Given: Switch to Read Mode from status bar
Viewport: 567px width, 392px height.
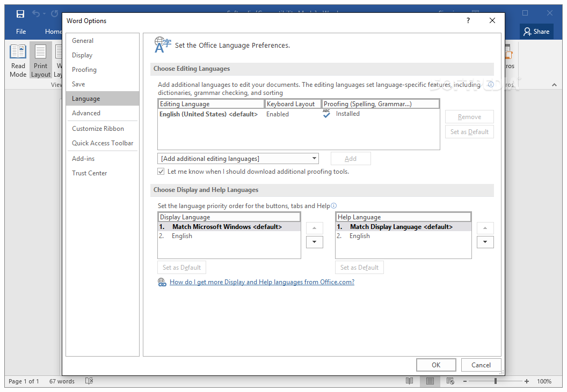Looking at the screenshot, I should click(x=409, y=381).
